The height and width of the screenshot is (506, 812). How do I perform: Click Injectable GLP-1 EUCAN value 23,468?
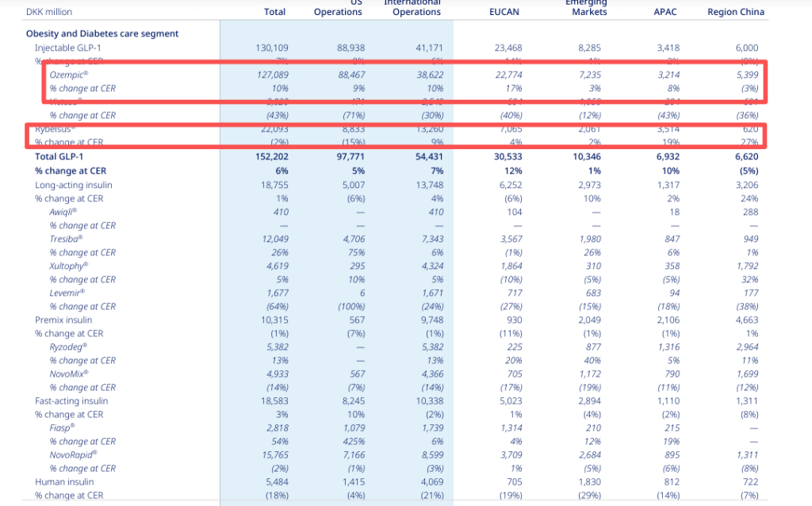point(508,48)
